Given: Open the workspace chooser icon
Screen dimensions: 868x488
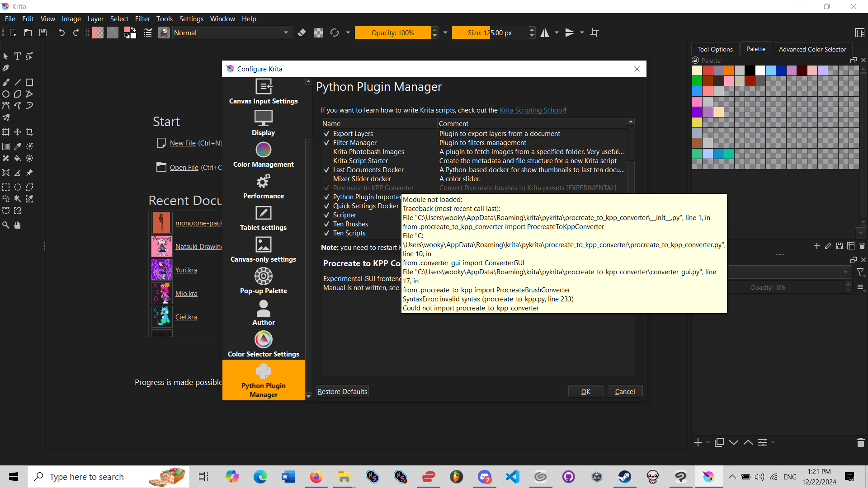Looking at the screenshot, I should pos(860,33).
